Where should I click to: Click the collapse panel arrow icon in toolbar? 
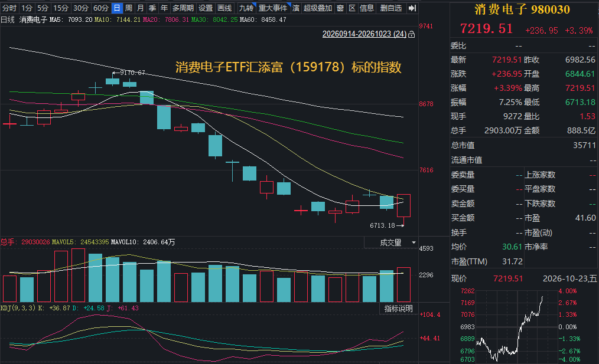tap(412, 8)
